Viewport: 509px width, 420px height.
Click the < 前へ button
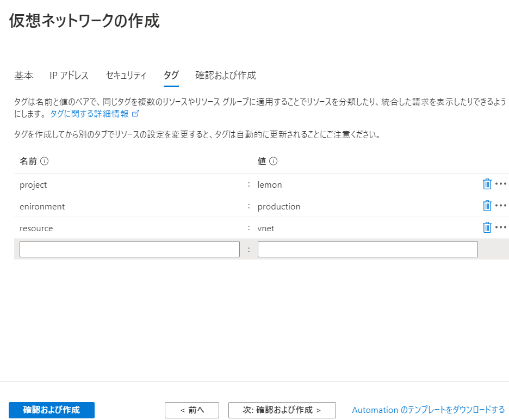tap(192, 410)
